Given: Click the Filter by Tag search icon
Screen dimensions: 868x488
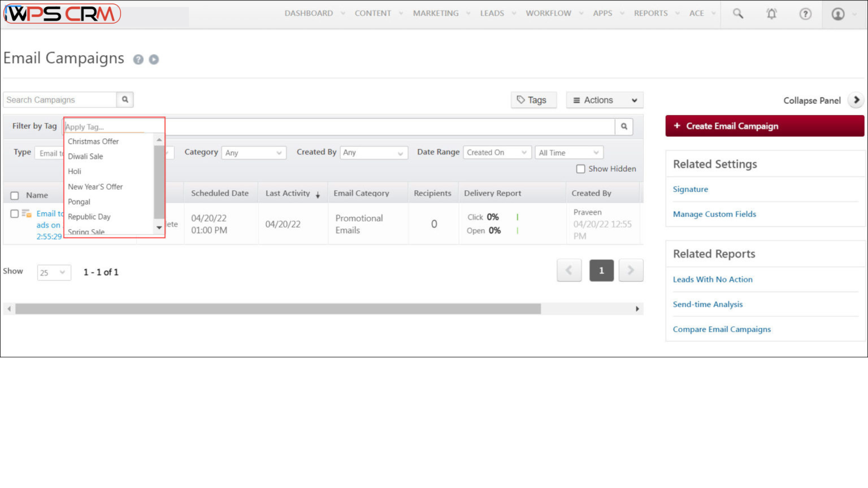Looking at the screenshot, I should [x=624, y=127].
